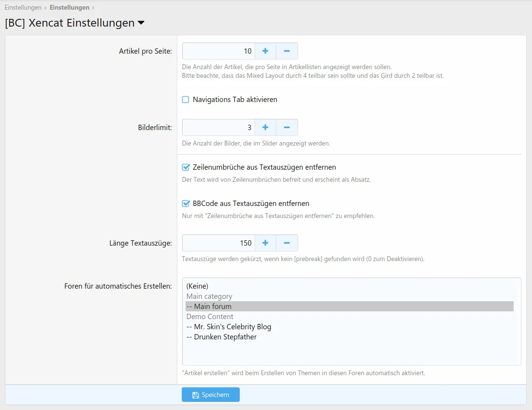Click first Einstellungen breadcrumb link
Image resolution: width=532 pixels, height=410 pixels.
pos(23,8)
